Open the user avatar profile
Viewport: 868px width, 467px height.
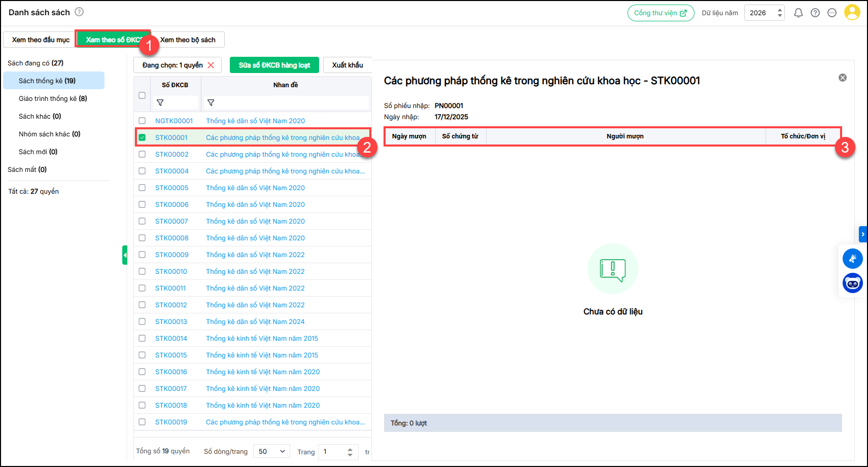[x=852, y=13]
